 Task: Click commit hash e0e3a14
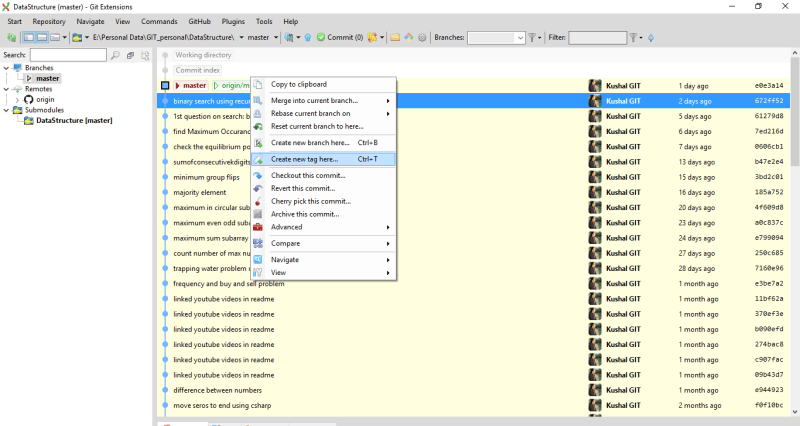pyautogui.click(x=769, y=86)
